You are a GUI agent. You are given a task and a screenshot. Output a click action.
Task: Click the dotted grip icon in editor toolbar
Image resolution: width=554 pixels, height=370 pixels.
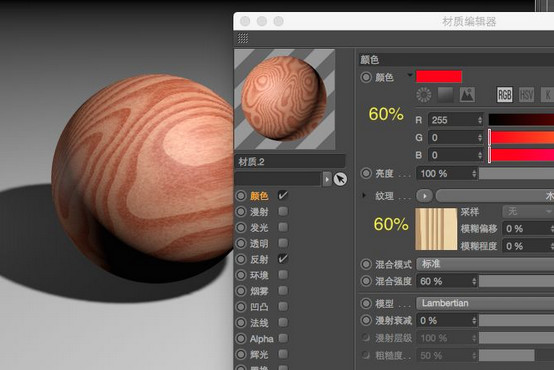(x=243, y=38)
